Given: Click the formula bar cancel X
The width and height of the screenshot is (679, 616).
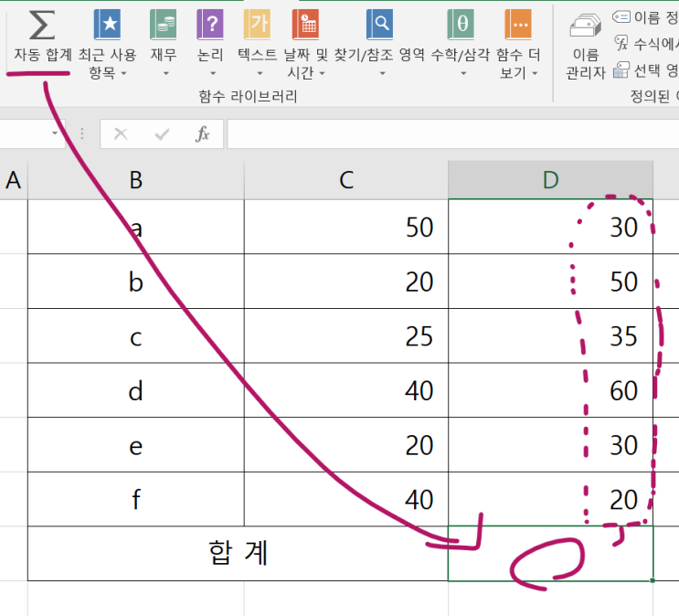Looking at the screenshot, I should pyautogui.click(x=121, y=133).
